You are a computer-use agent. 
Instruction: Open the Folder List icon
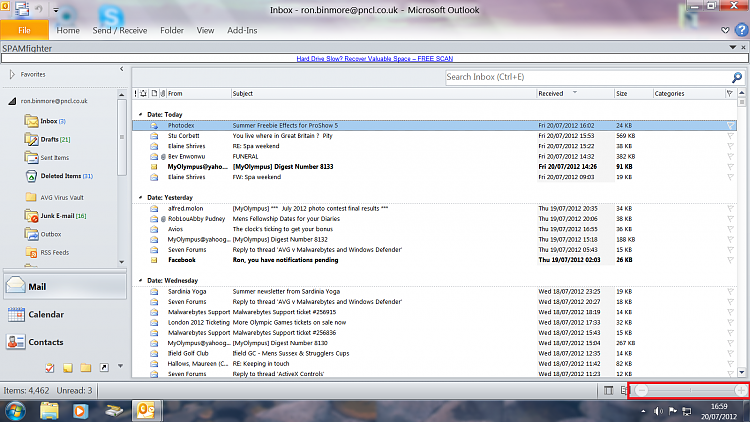coord(86,367)
